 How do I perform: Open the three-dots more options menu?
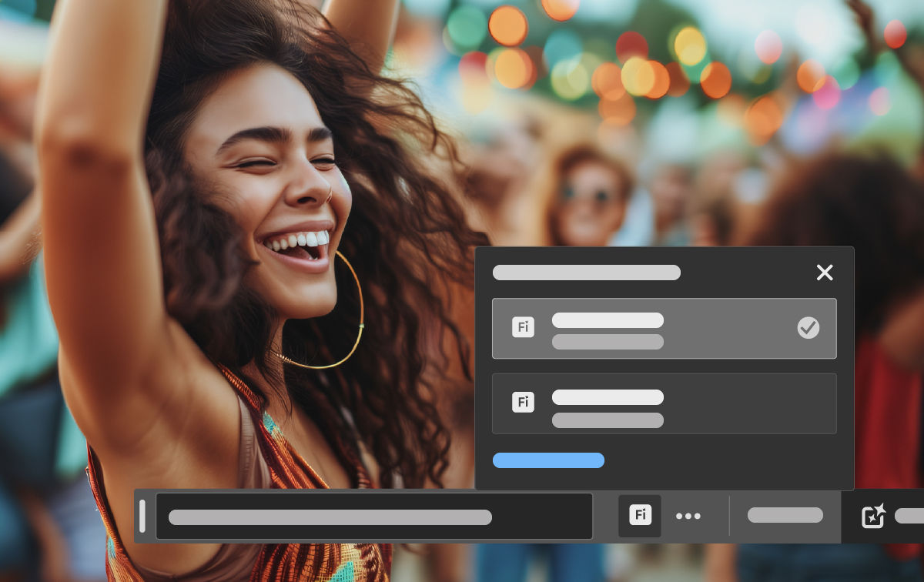click(x=688, y=517)
